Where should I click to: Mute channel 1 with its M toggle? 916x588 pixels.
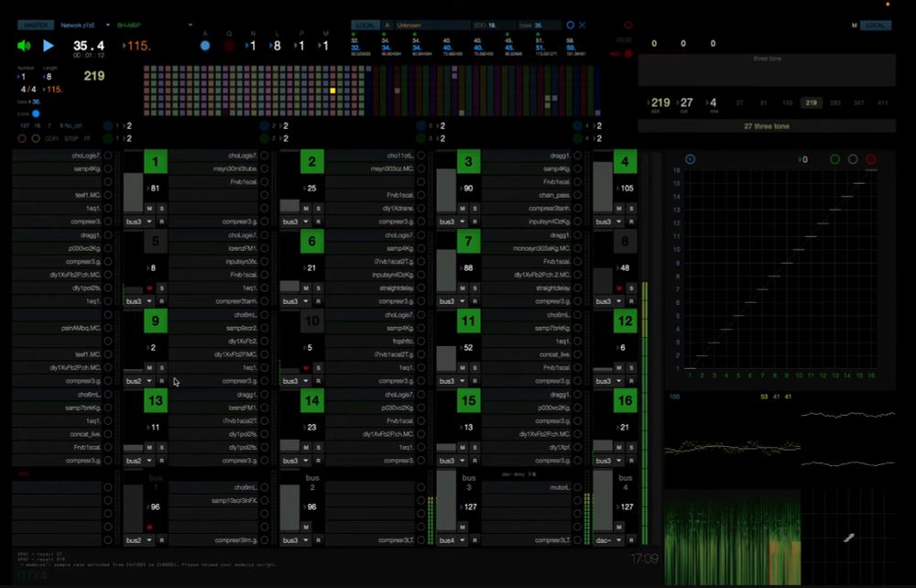coord(149,208)
